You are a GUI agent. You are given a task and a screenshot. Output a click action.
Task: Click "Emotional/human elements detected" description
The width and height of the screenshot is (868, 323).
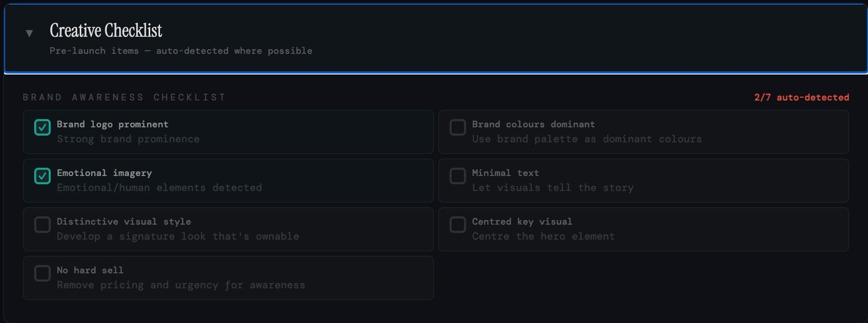click(159, 187)
